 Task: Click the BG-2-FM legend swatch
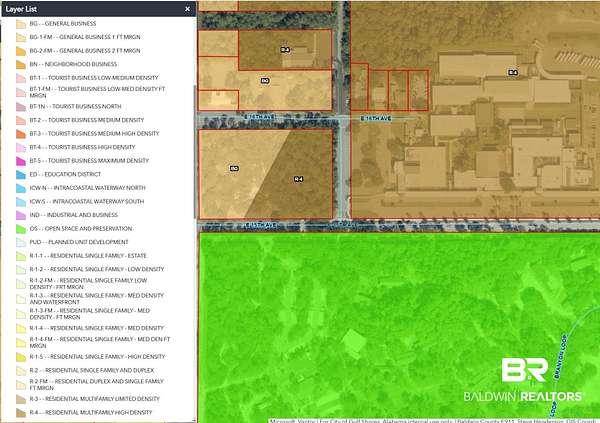(x=21, y=51)
